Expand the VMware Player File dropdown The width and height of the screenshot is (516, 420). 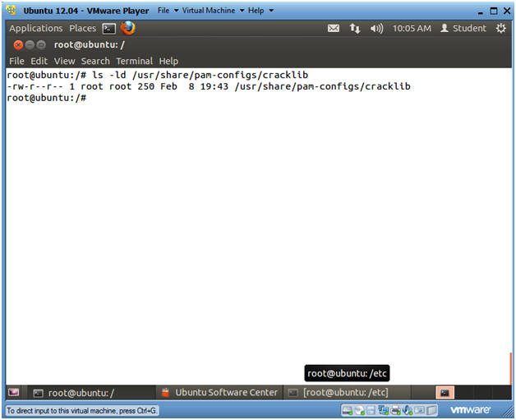pos(168,11)
